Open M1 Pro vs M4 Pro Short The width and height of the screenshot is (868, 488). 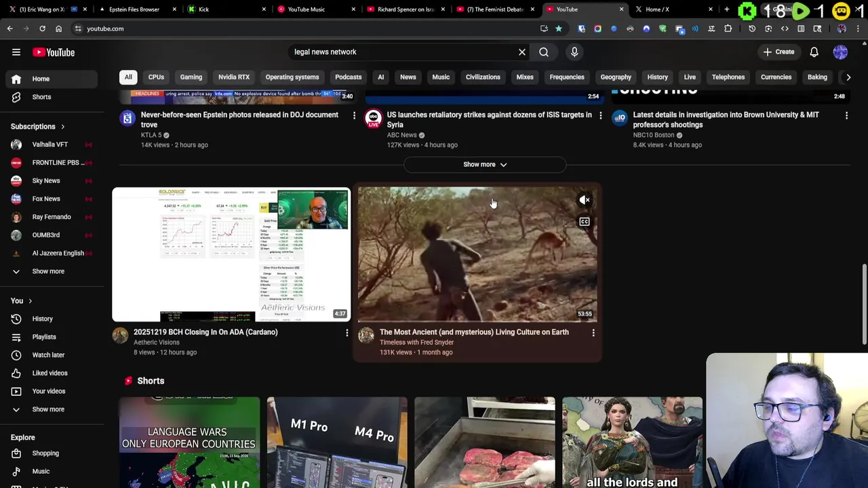point(337,443)
